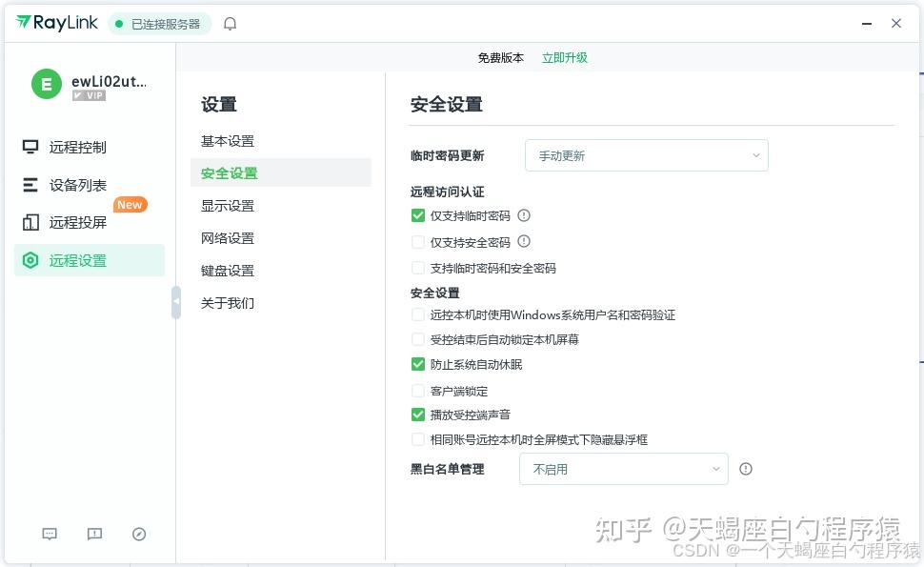Viewport: 924px width, 567px height.
Task: Select 安全设置 in settings menu
Action: click(281, 173)
